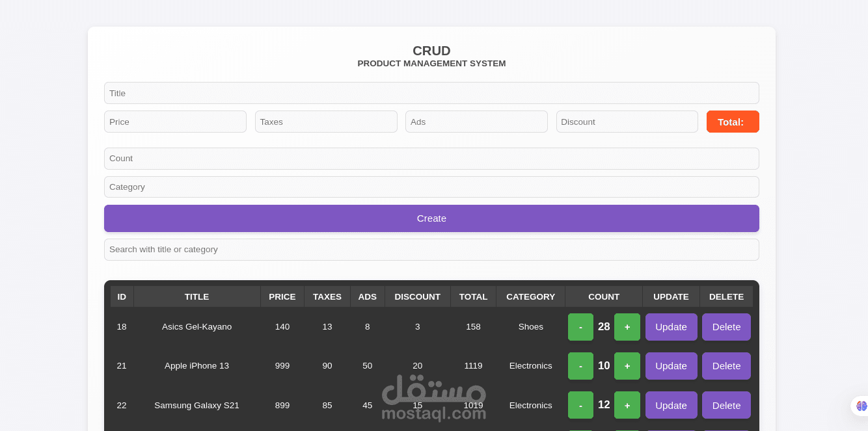Image resolution: width=868 pixels, height=431 pixels.
Task: Click the COUNT column header
Action: tap(604, 296)
